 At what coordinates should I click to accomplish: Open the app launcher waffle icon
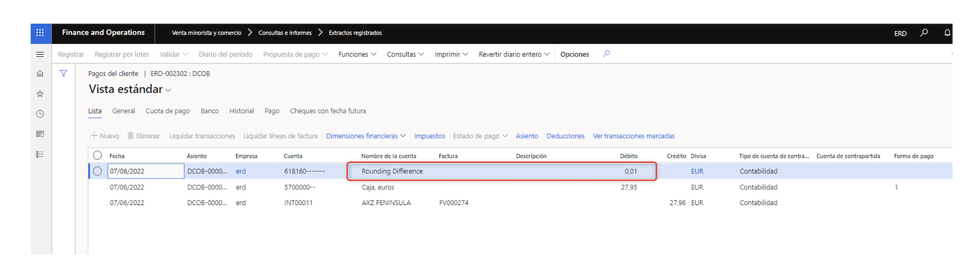click(x=40, y=33)
